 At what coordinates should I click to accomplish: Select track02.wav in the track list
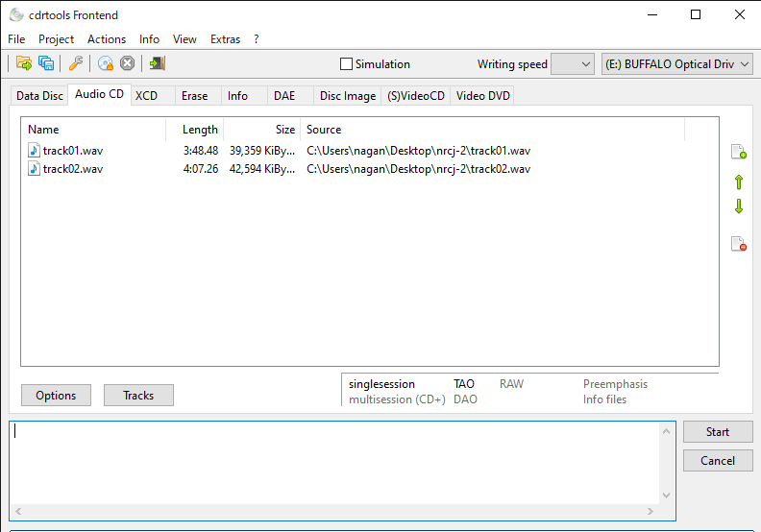pyautogui.click(x=72, y=169)
